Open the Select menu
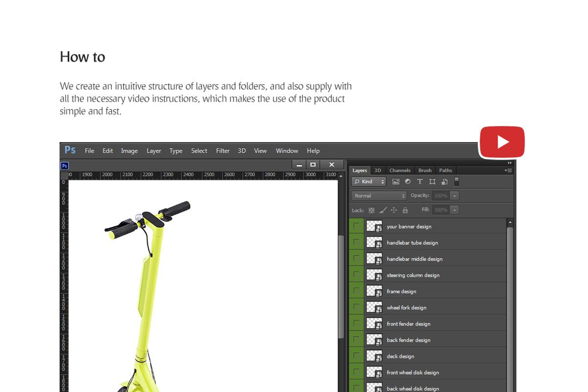Screen dimensions: 588x392 199,151
